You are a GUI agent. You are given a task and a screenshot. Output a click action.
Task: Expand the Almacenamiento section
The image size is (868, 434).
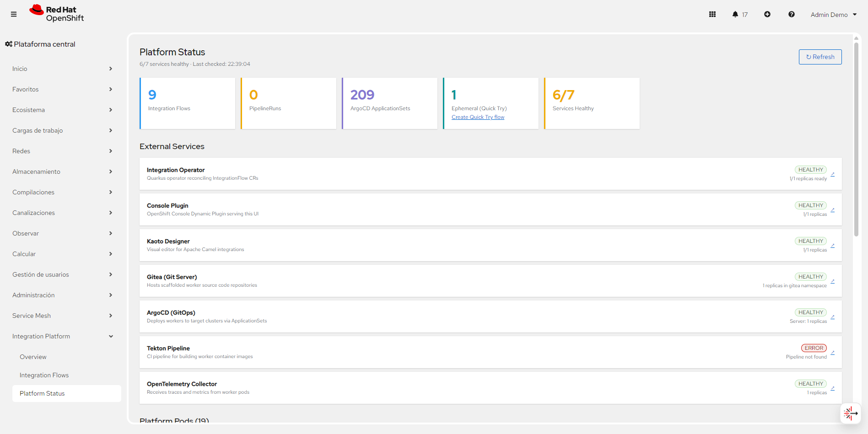63,171
